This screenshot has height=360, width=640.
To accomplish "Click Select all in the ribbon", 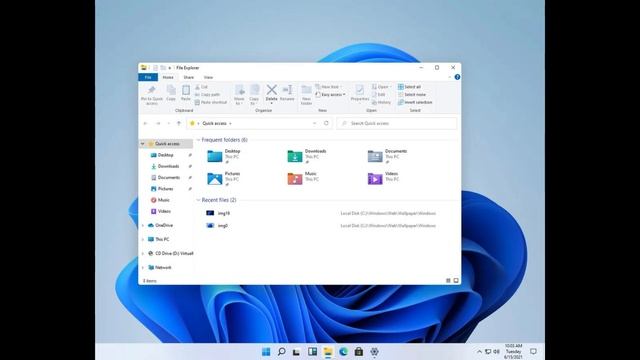I will 409,87.
